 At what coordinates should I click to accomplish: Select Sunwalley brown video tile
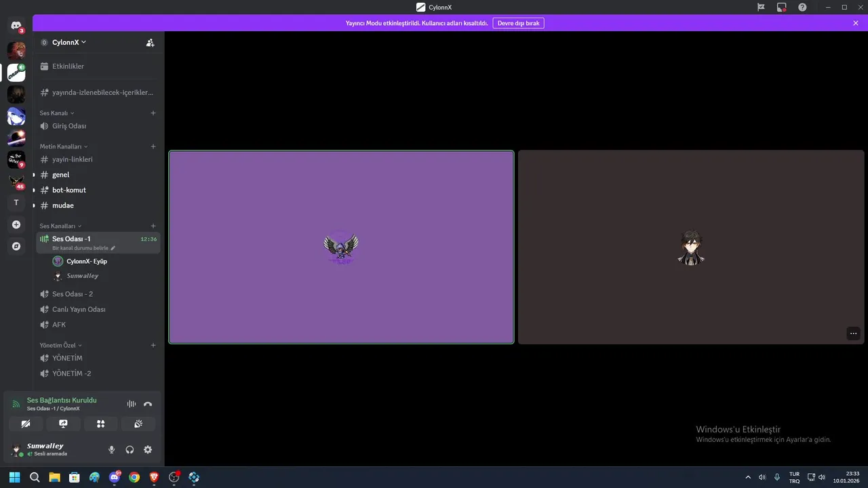coord(691,247)
